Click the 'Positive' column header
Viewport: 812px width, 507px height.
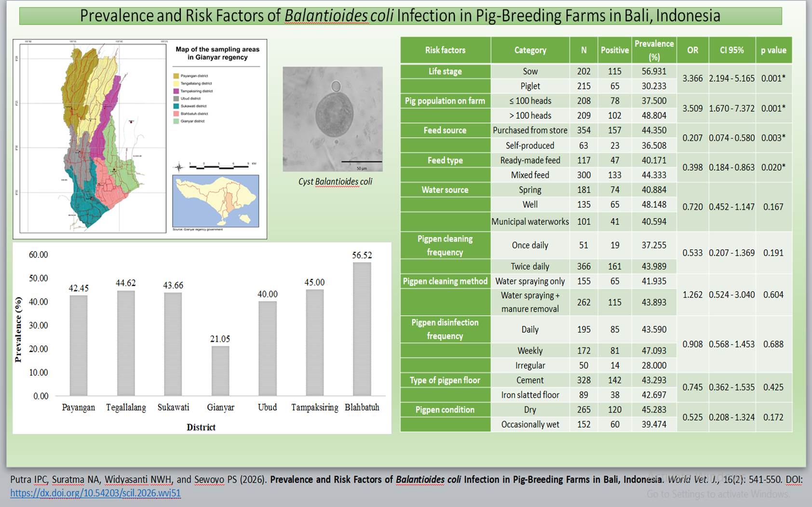coord(615,50)
